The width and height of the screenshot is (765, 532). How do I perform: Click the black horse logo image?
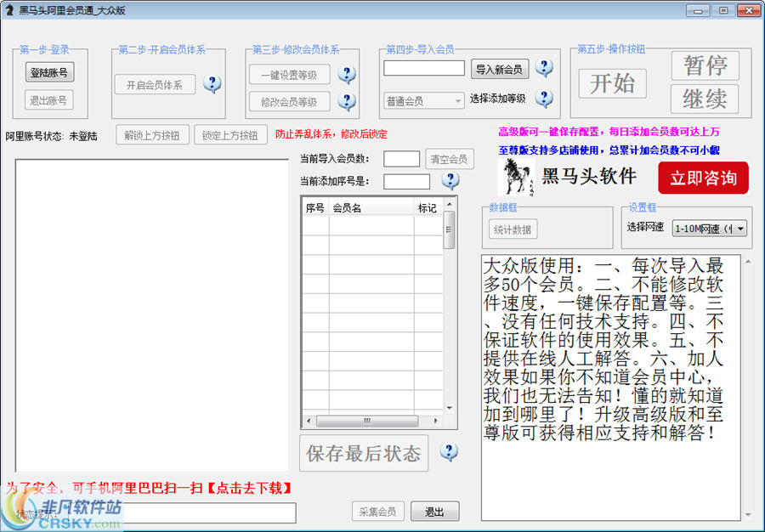(x=516, y=177)
